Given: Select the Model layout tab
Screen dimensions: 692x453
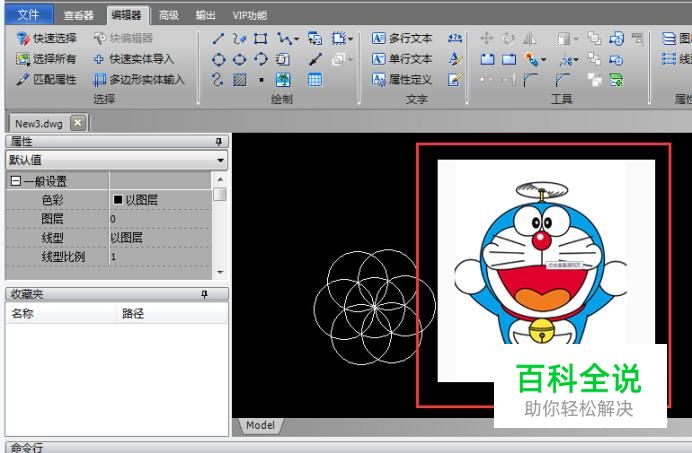Looking at the screenshot, I should click(x=260, y=425).
